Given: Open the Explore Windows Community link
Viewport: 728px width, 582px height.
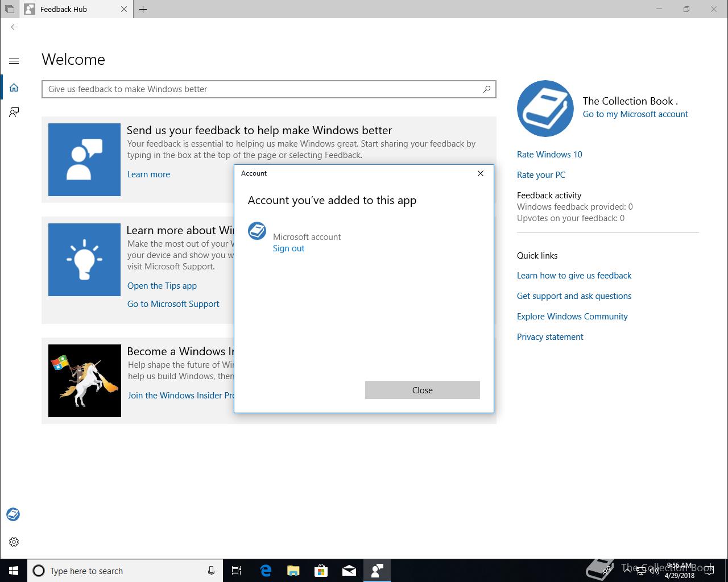Looking at the screenshot, I should pyautogui.click(x=572, y=317).
